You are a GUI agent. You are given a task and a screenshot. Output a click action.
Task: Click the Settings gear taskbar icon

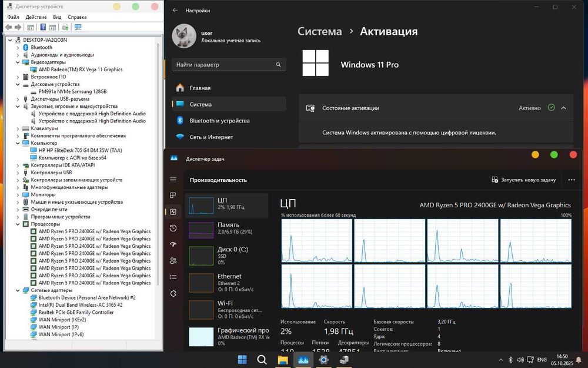pyautogui.click(x=323, y=360)
